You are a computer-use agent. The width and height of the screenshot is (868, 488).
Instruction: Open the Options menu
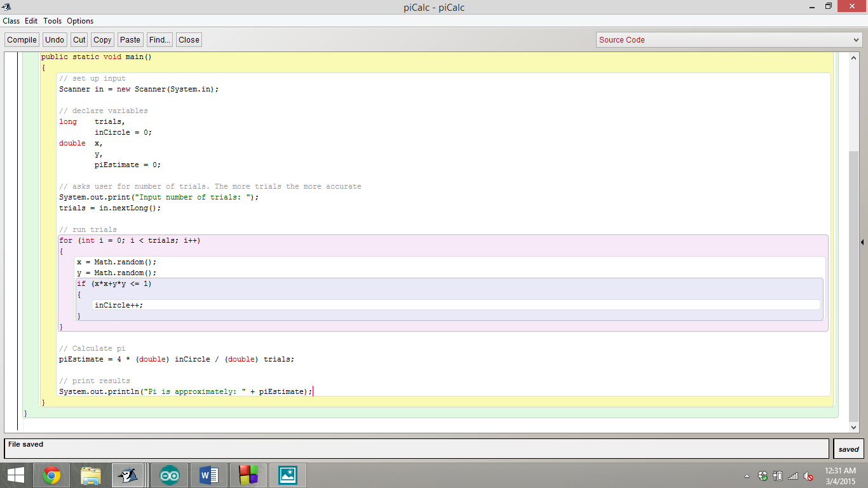79,21
